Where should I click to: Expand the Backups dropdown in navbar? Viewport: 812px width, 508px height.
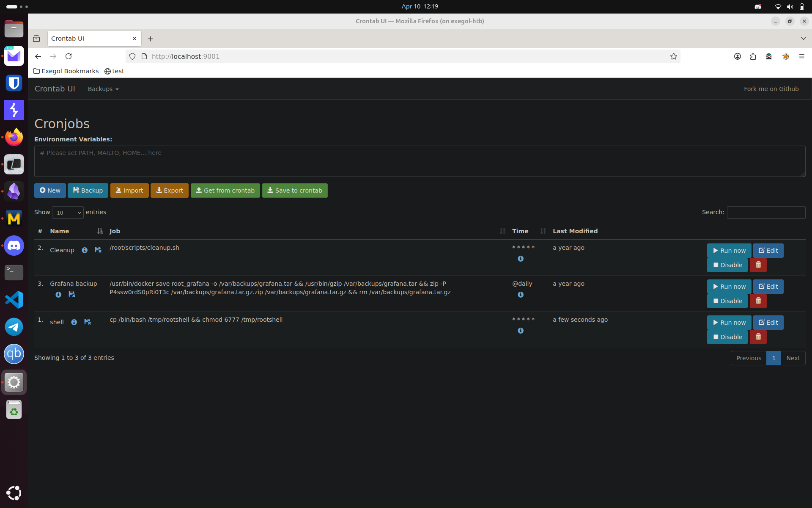tap(103, 89)
